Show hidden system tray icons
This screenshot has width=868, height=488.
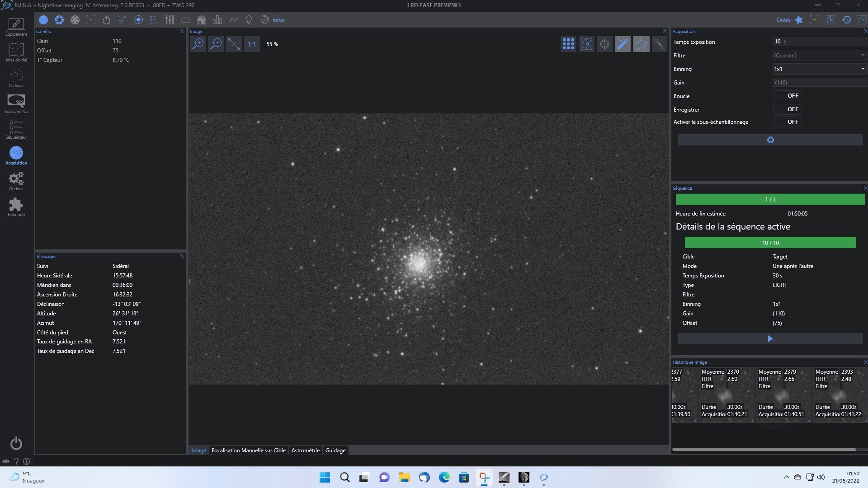click(x=786, y=477)
